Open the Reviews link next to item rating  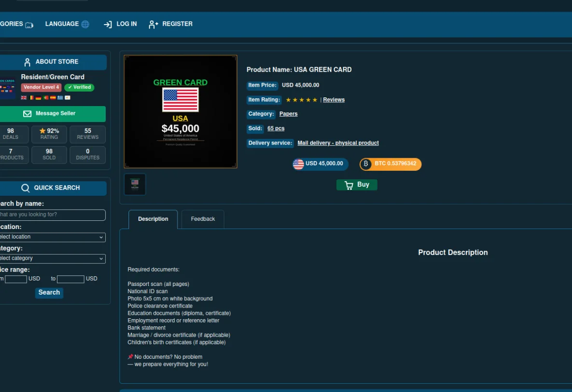tap(334, 100)
